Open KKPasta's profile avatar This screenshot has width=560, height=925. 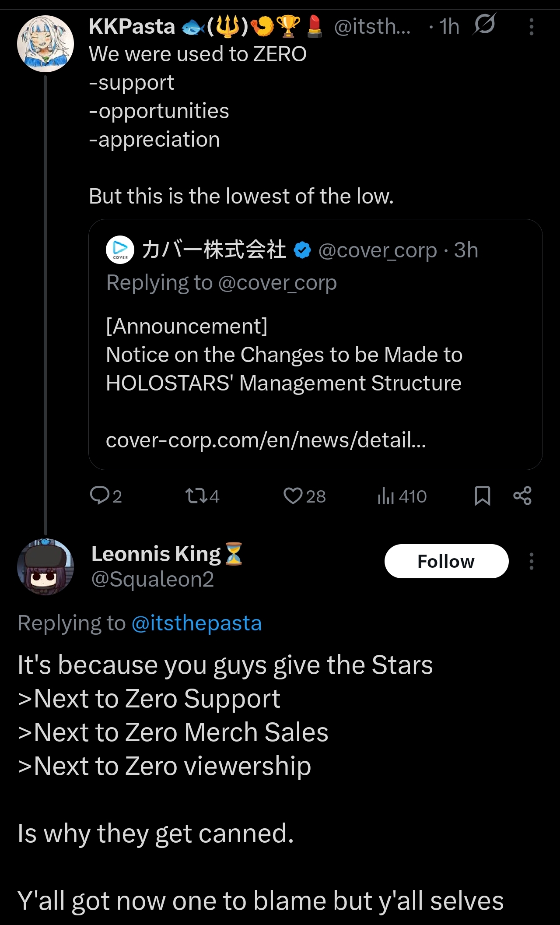[45, 44]
